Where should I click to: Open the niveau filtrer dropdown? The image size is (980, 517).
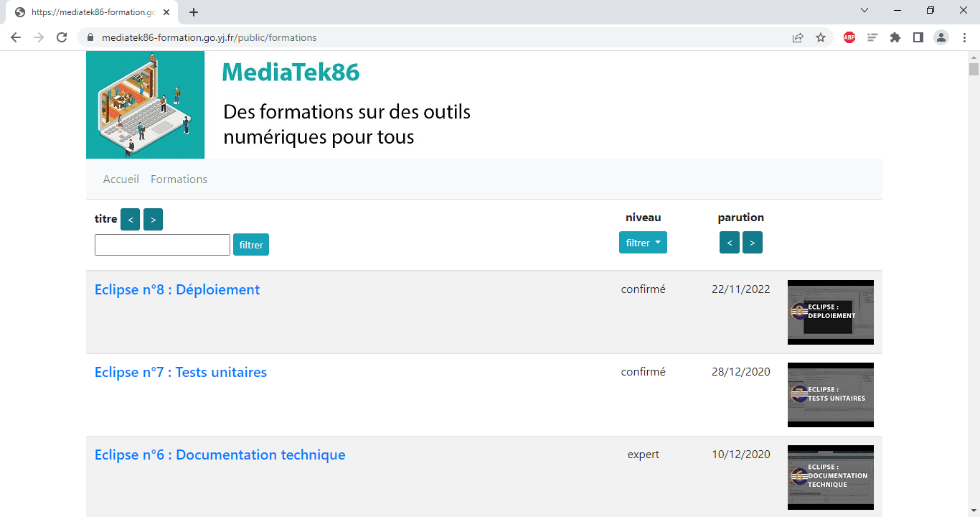(643, 243)
